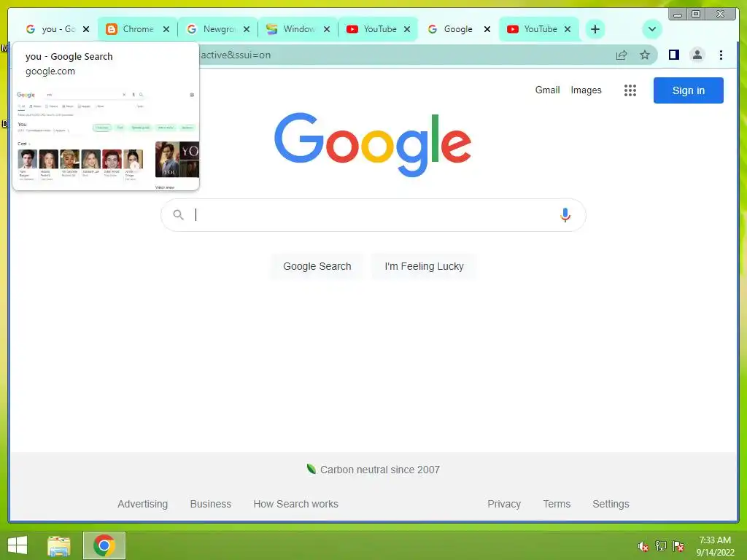Click the YouTube favicon on last tab
Screen dimensions: 747x560
(x=513, y=29)
